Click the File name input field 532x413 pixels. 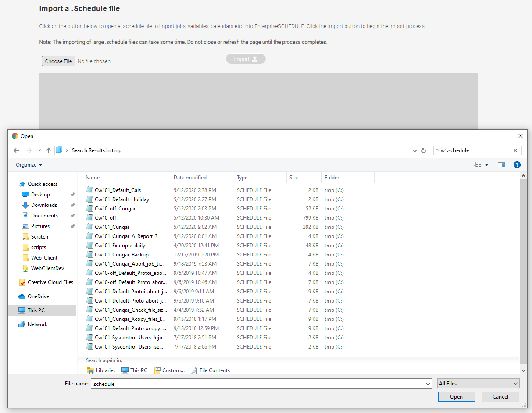259,384
